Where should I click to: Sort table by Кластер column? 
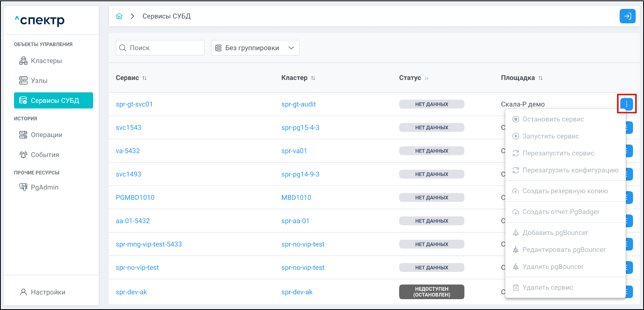coord(313,78)
